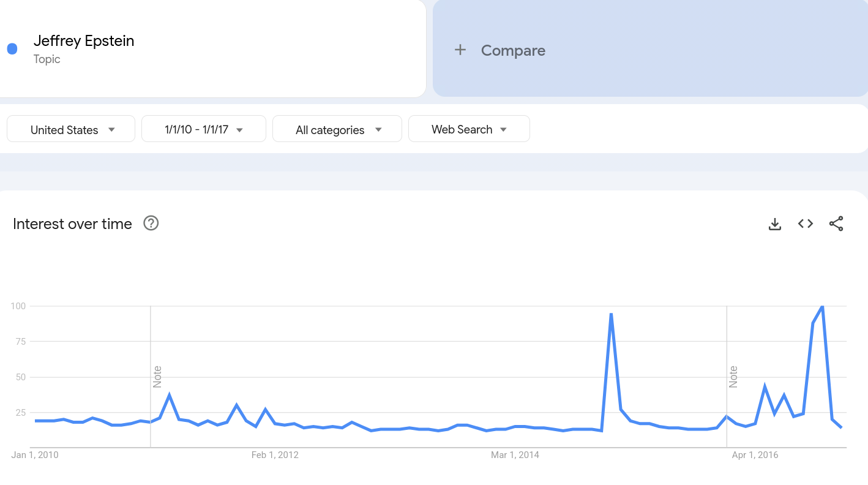The image size is (868, 485).
Task: Click the small peak just after the first Note
Action: (x=170, y=396)
